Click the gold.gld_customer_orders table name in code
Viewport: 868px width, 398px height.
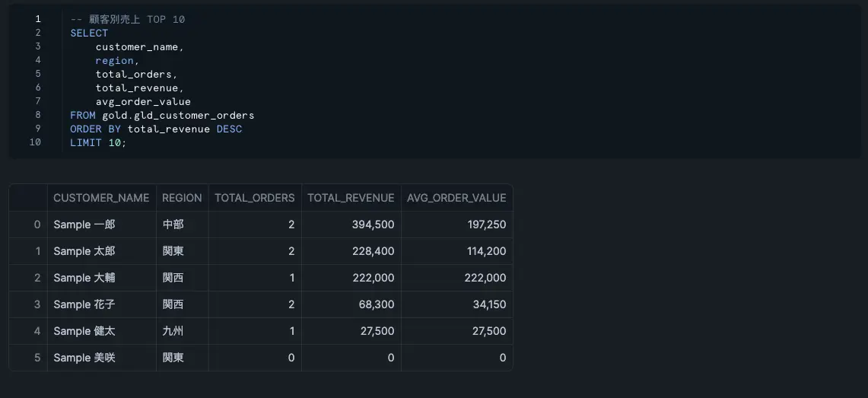[178, 116]
